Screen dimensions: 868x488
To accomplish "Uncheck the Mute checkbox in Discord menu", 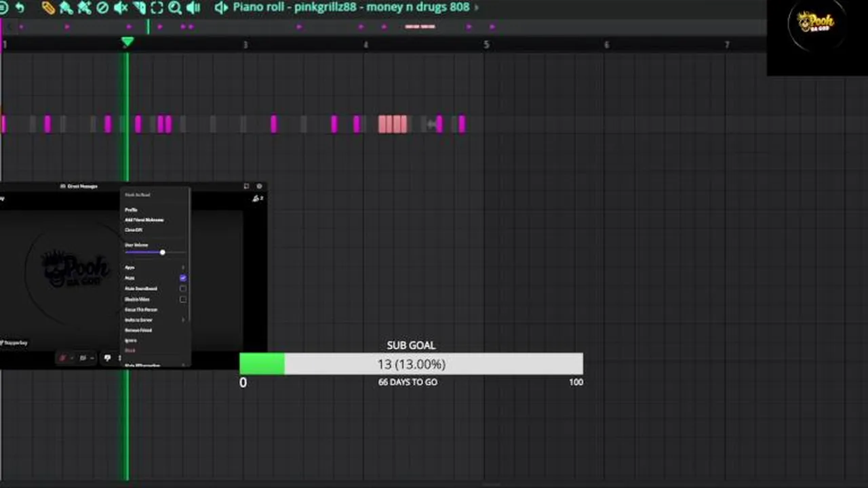I will click(183, 278).
